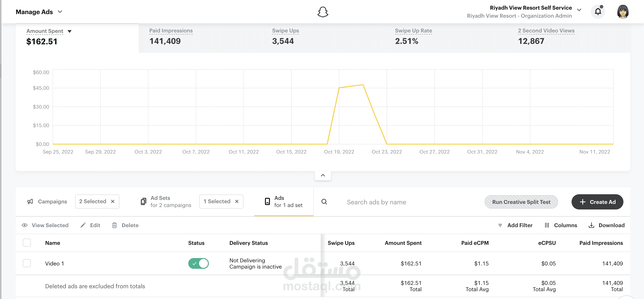Click the Create Ad button
The height and width of the screenshot is (299, 644).
597,202
